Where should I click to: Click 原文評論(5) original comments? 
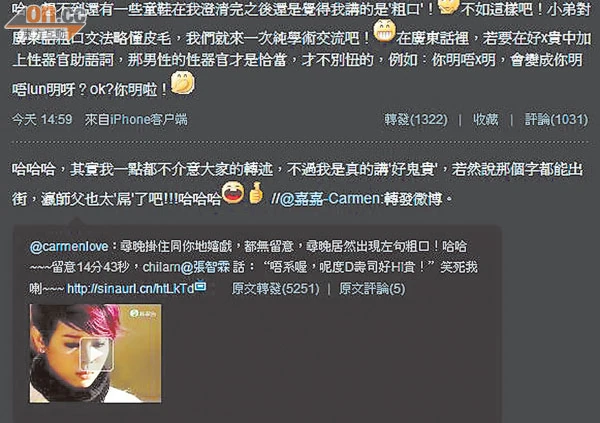[x=372, y=289]
